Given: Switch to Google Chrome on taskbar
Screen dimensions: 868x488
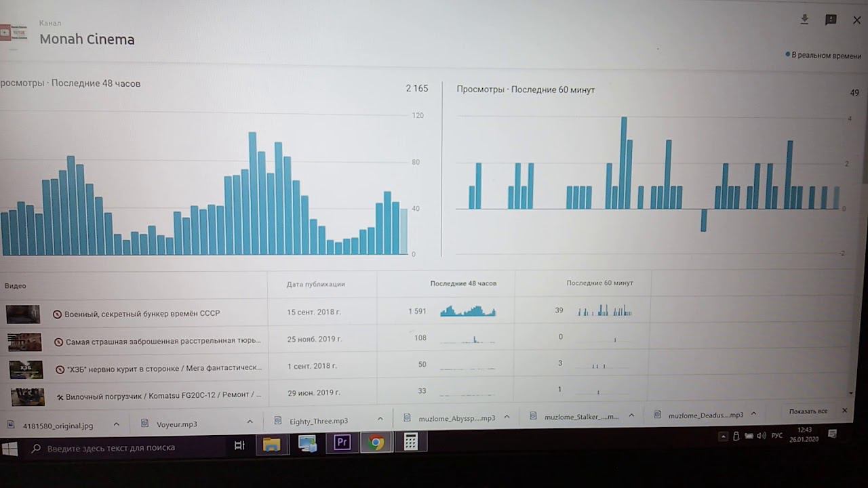Looking at the screenshot, I should tap(376, 443).
